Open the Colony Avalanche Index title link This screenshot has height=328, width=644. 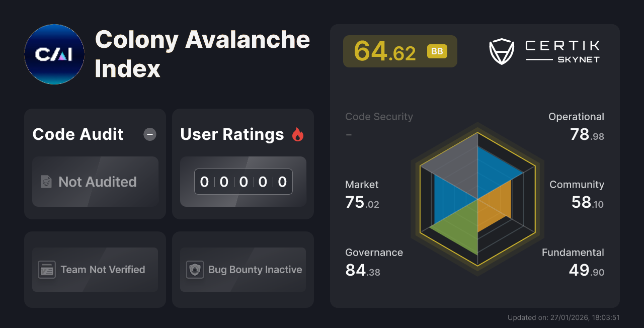[x=203, y=54]
